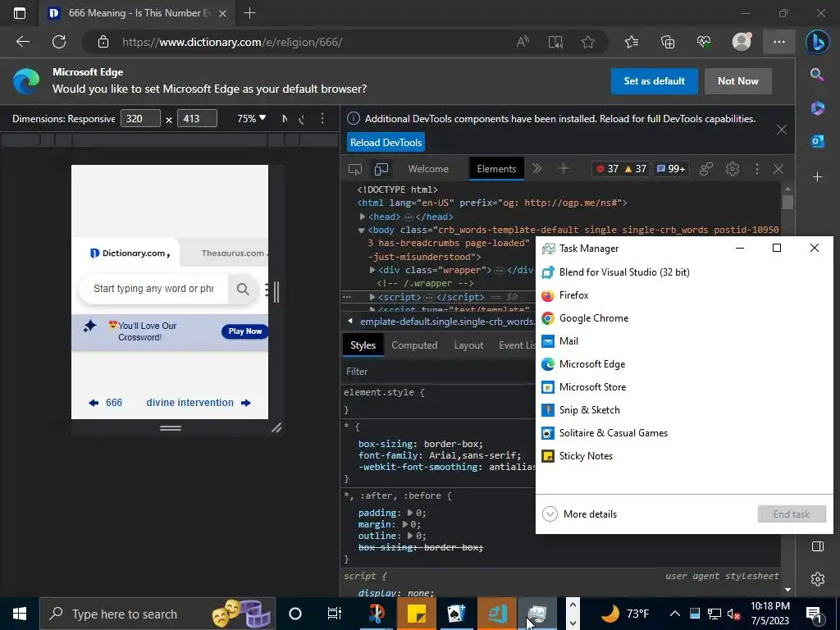
Task: Click the sidebar Search icon
Action: pyautogui.click(x=817, y=75)
